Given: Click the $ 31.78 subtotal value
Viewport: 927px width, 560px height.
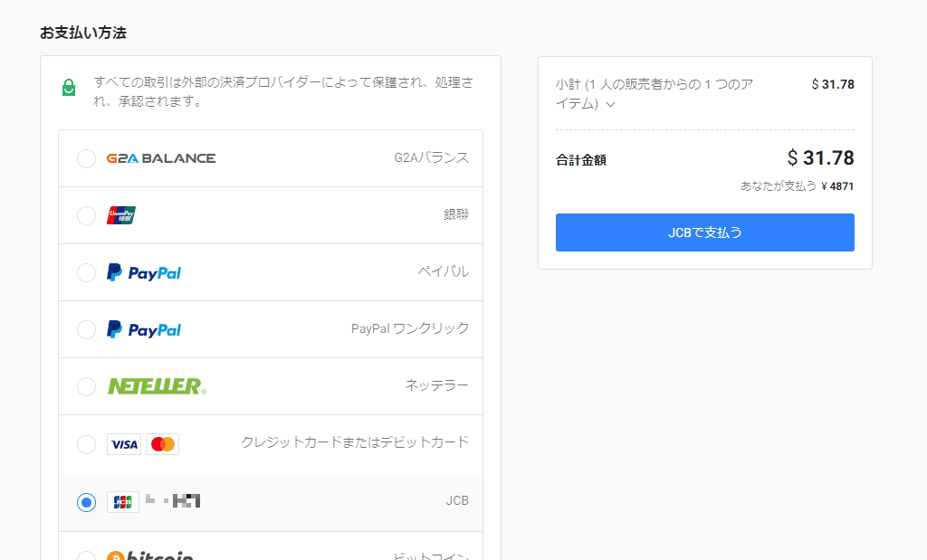Looking at the screenshot, I should click(833, 84).
